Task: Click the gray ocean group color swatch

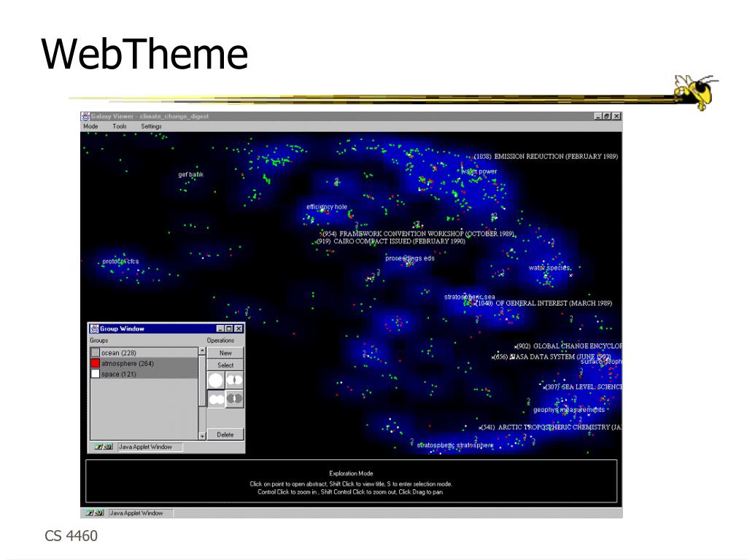Action: click(96, 353)
